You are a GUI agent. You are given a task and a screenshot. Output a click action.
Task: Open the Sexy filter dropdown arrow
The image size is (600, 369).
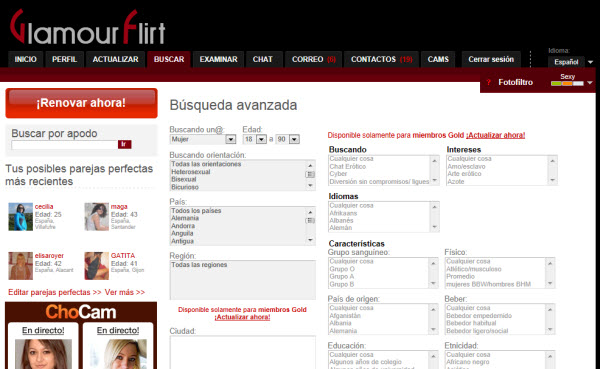coord(590,83)
